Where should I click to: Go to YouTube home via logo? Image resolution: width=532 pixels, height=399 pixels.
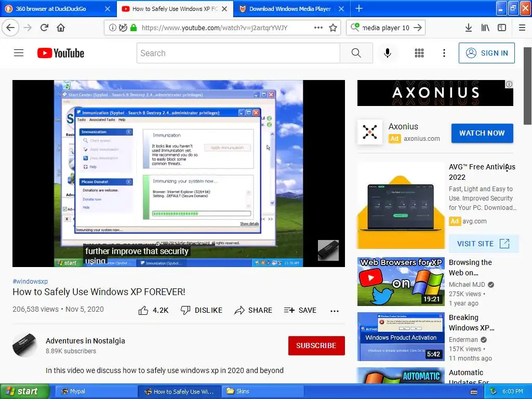(61, 53)
